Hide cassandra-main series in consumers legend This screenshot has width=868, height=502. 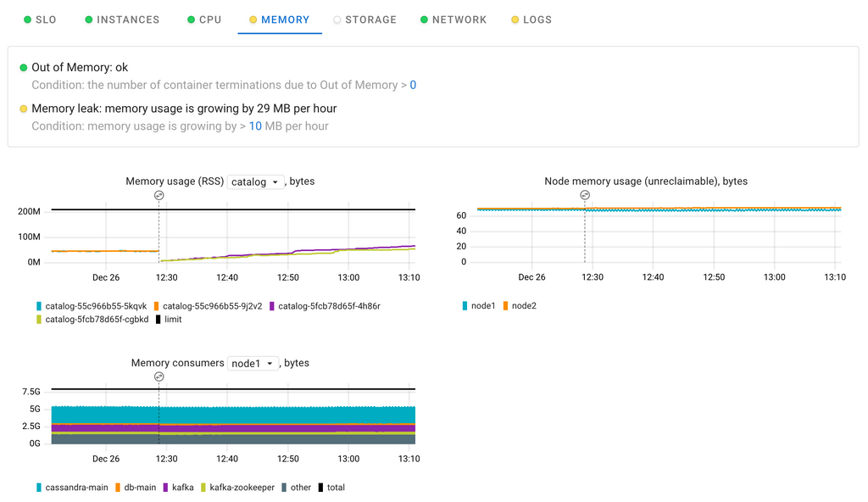click(76, 488)
